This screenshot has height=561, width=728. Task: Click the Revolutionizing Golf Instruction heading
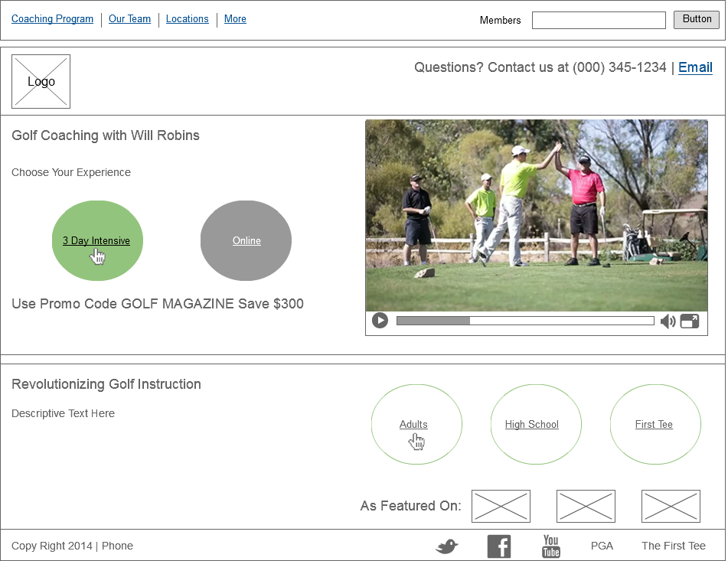[x=106, y=384]
